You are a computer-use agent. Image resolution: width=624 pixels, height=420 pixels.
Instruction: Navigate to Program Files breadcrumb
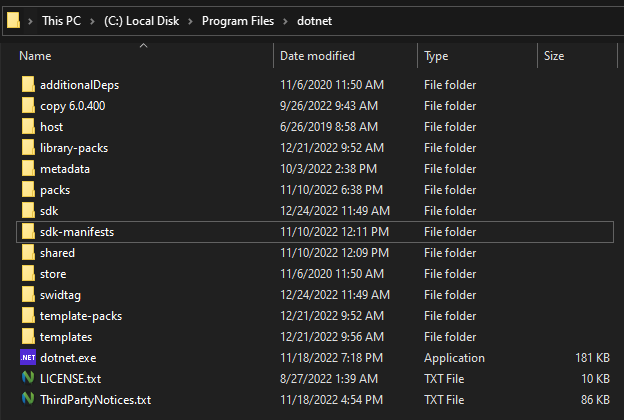coord(238,21)
